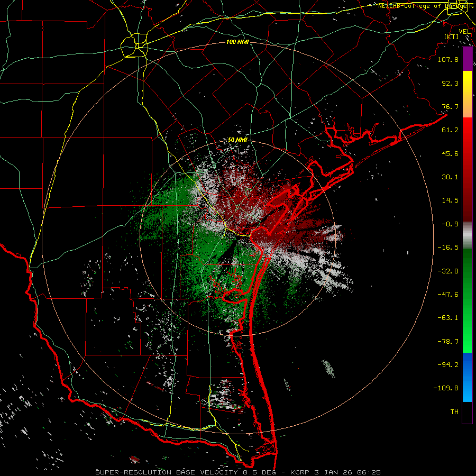Click the NEXLAB-College of DuPage header text
The width and height of the screenshot is (476, 476).
(x=425, y=6)
